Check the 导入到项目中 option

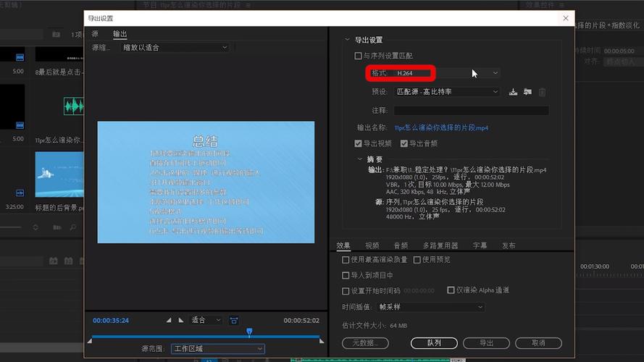346,275
